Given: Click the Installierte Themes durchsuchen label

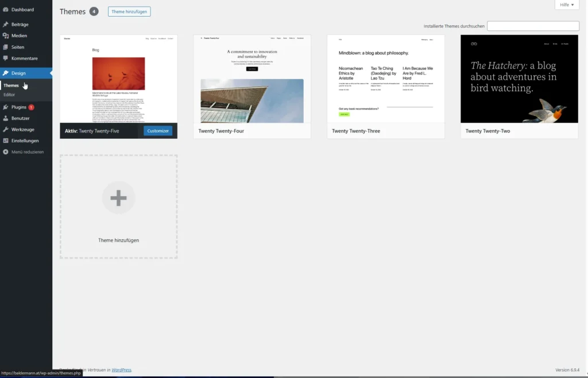Looking at the screenshot, I should click(454, 26).
